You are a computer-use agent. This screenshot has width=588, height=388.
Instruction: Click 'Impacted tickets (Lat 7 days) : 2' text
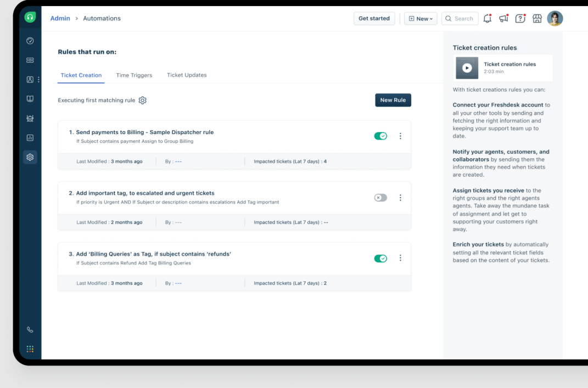click(x=290, y=284)
